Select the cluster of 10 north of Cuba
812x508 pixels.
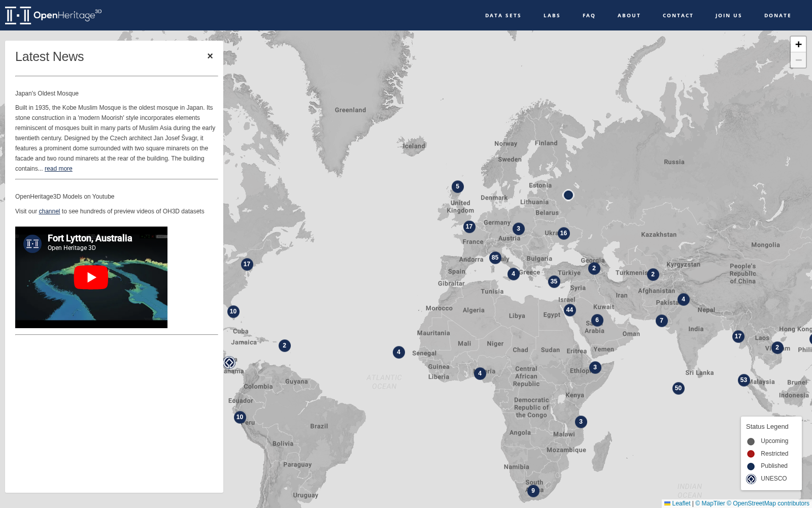233,311
